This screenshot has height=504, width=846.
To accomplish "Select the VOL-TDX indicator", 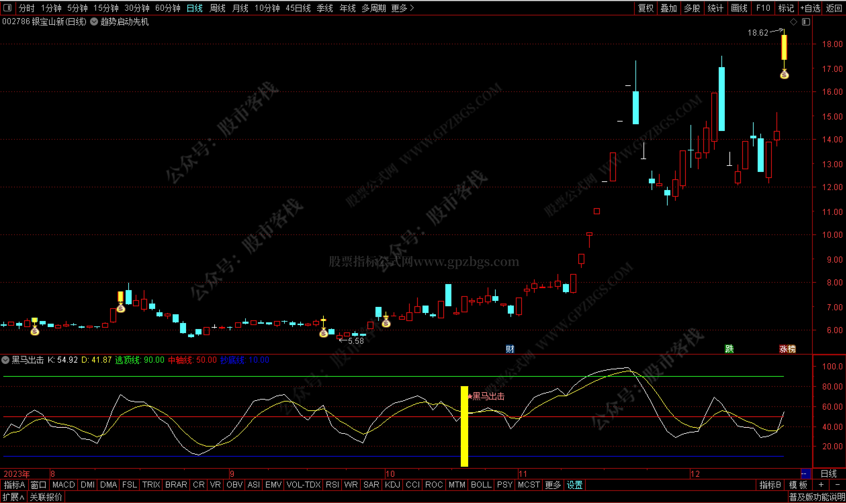I will 303,485.
